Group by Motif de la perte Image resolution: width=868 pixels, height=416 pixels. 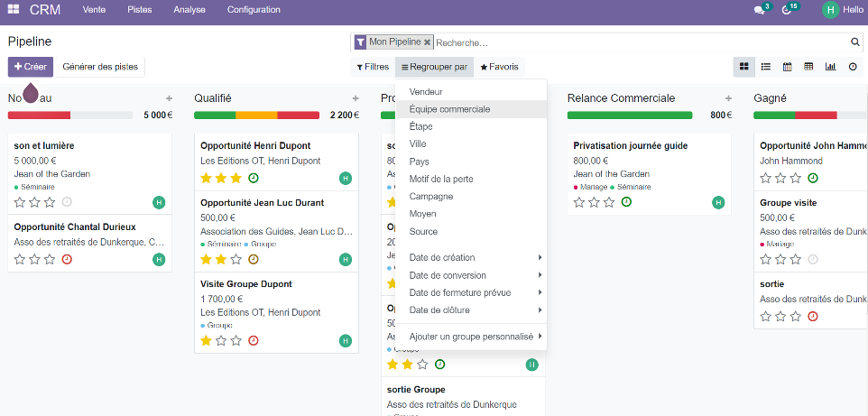(x=471, y=179)
